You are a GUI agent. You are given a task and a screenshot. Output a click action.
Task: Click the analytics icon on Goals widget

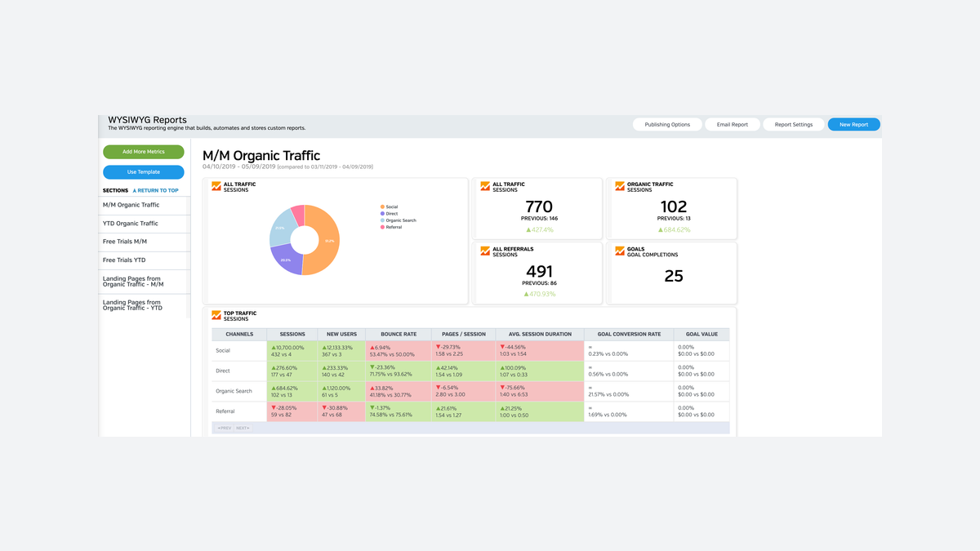point(620,251)
